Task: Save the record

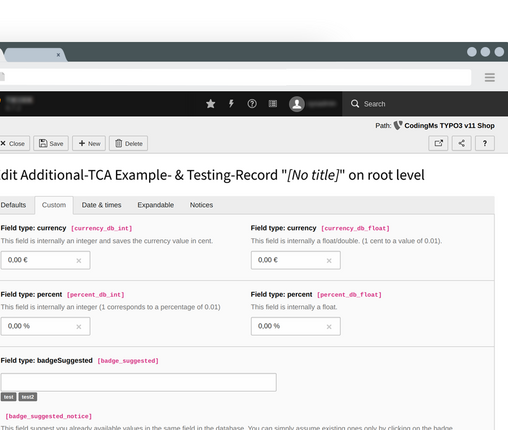Action: (x=51, y=143)
